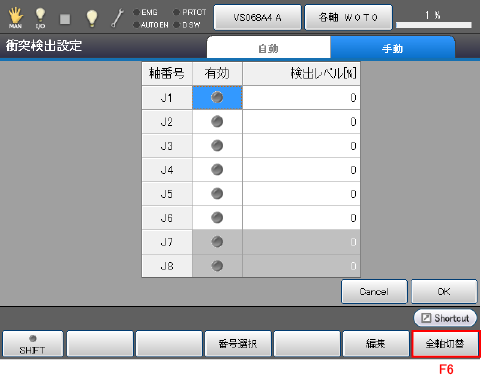Click the 全軸切替 F6 button
Image resolution: width=481 pixels, height=376 pixels.
point(445,344)
